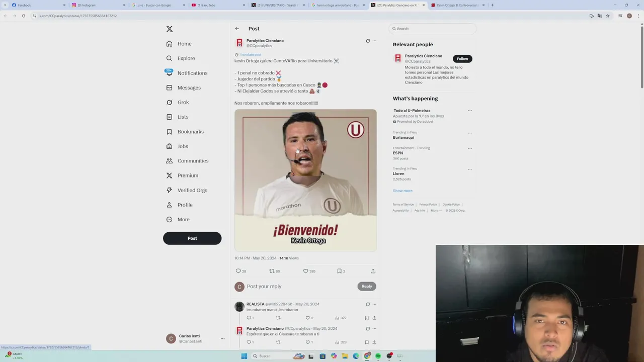This screenshot has width=644, height=362.
Task: Open Terms of Service footer link
Action: point(403,205)
